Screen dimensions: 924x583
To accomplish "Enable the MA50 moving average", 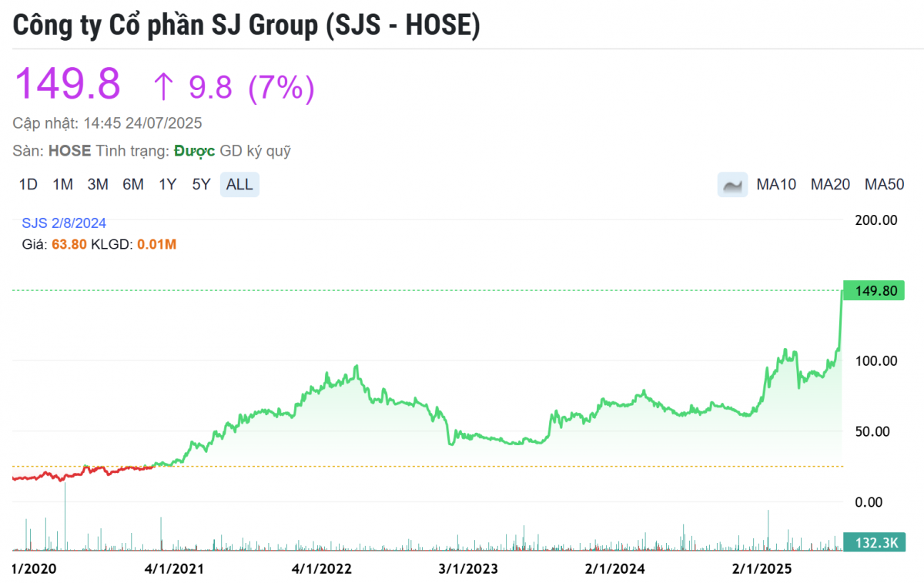I will coord(884,185).
